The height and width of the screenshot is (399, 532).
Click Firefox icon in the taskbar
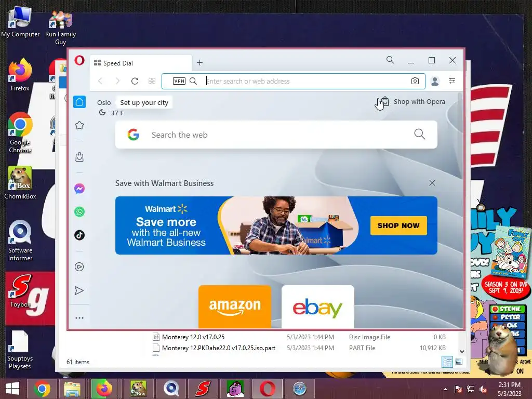(104, 389)
